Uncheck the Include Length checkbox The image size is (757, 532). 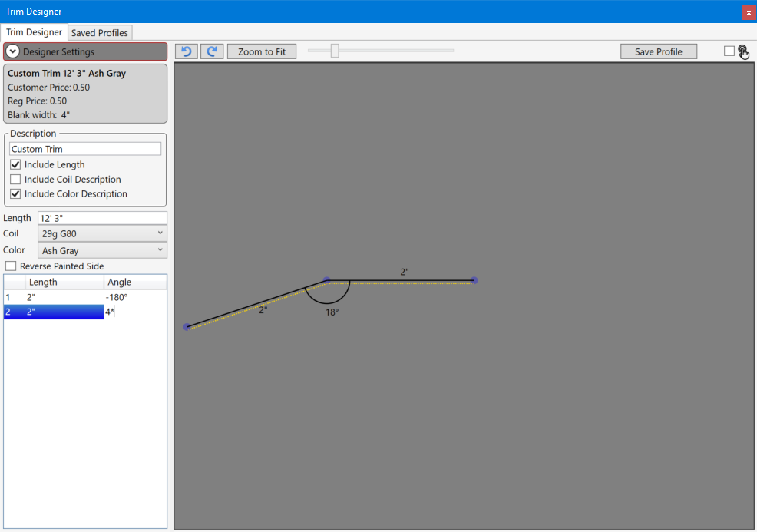15,164
